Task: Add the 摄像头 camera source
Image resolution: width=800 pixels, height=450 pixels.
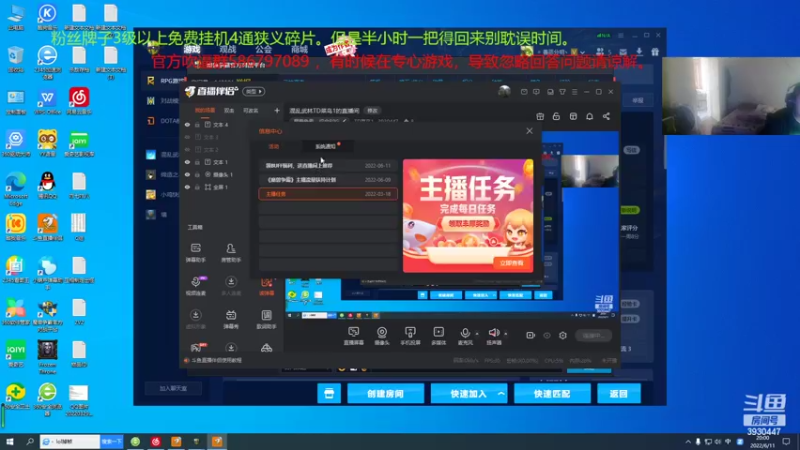Action: [x=382, y=336]
